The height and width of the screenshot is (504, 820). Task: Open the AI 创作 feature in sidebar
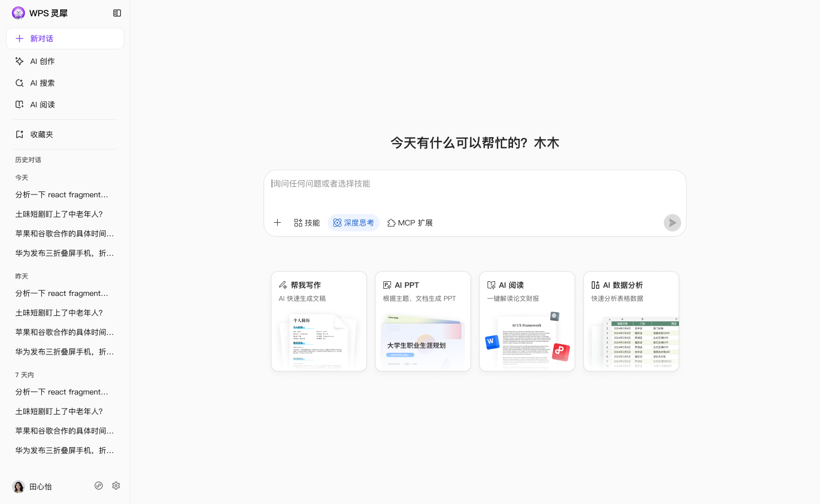tap(42, 61)
